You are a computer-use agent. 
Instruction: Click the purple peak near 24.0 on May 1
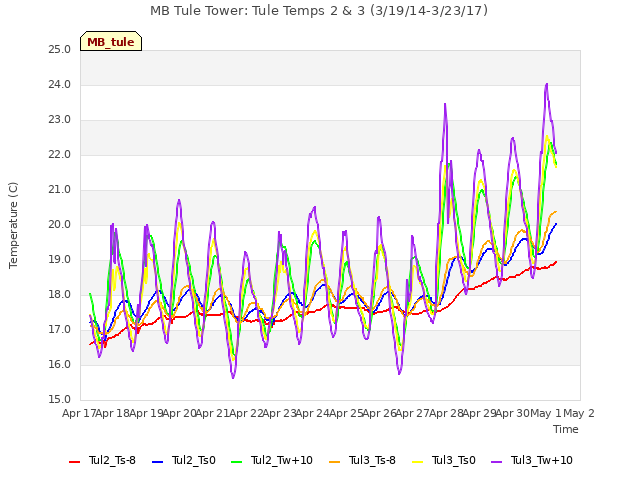click(547, 84)
